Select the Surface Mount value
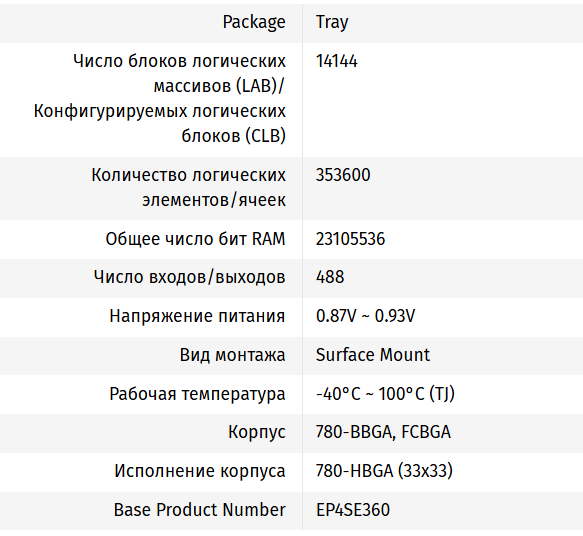The image size is (583, 536). coord(373,355)
